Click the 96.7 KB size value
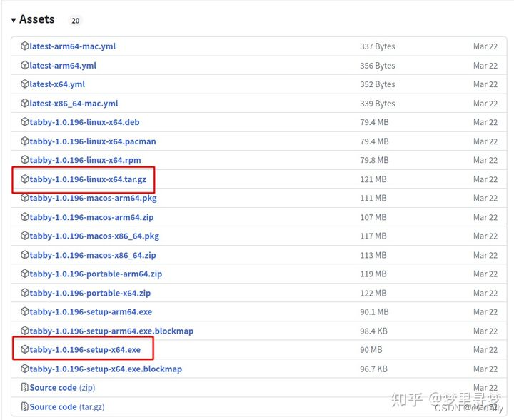 373,369
